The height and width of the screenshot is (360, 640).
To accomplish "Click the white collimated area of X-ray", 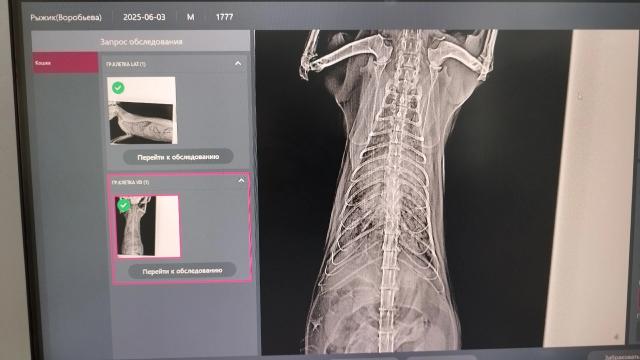I will [592, 188].
